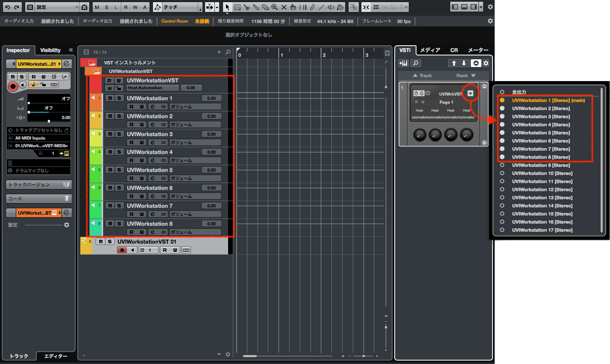Select the Erase tool
The height and width of the screenshot is (364, 610).
pyautogui.click(x=265, y=7)
